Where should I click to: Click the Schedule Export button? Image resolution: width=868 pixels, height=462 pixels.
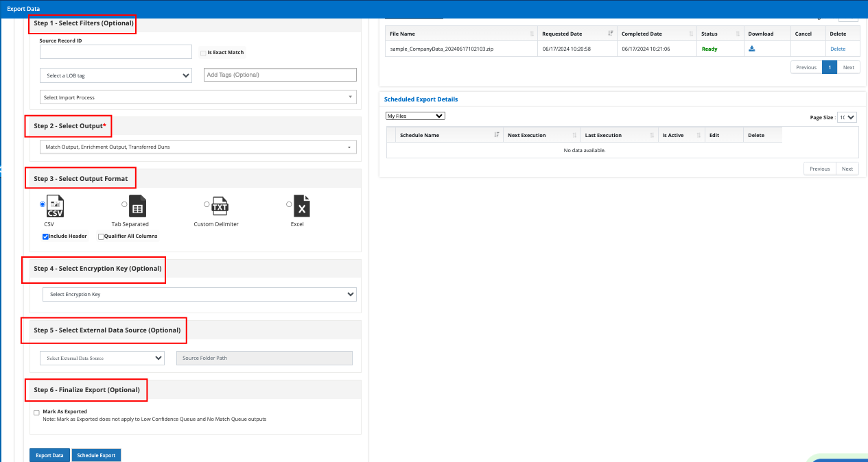click(x=97, y=455)
